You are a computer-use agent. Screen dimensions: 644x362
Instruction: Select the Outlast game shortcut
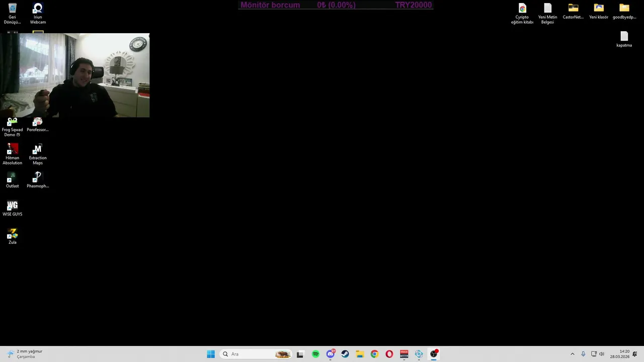[12, 180]
